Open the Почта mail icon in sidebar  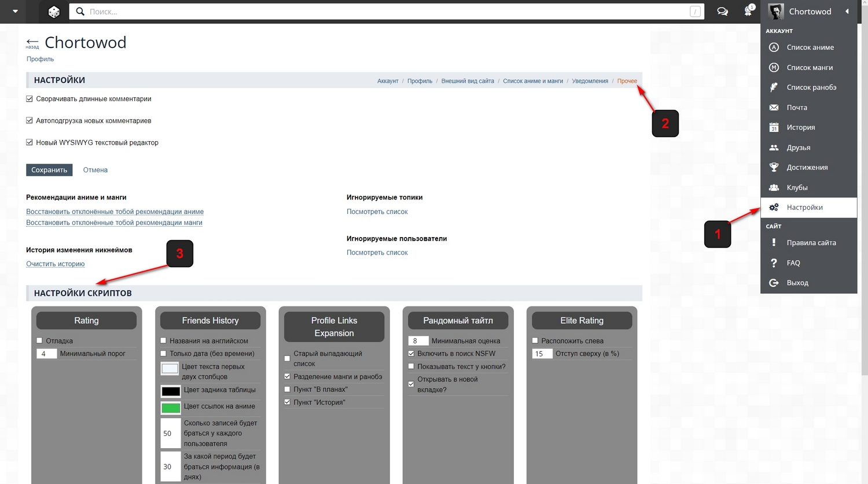pyautogui.click(x=774, y=107)
